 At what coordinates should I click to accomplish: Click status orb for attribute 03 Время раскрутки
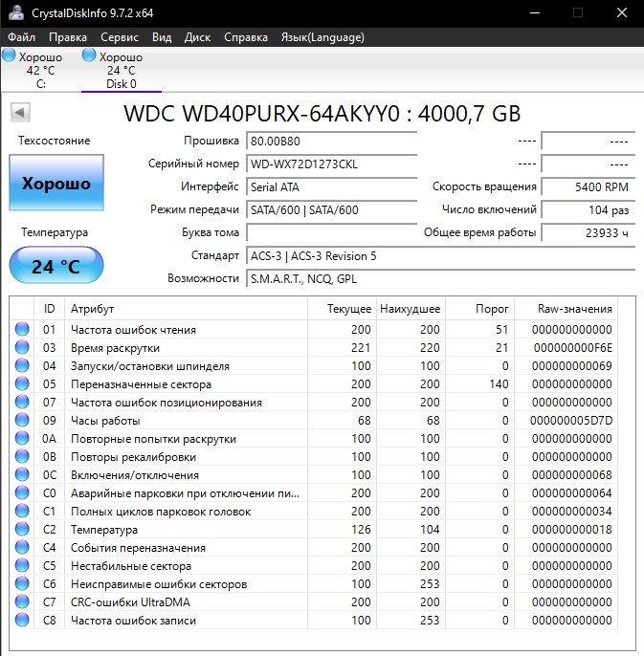pyautogui.click(x=22, y=347)
